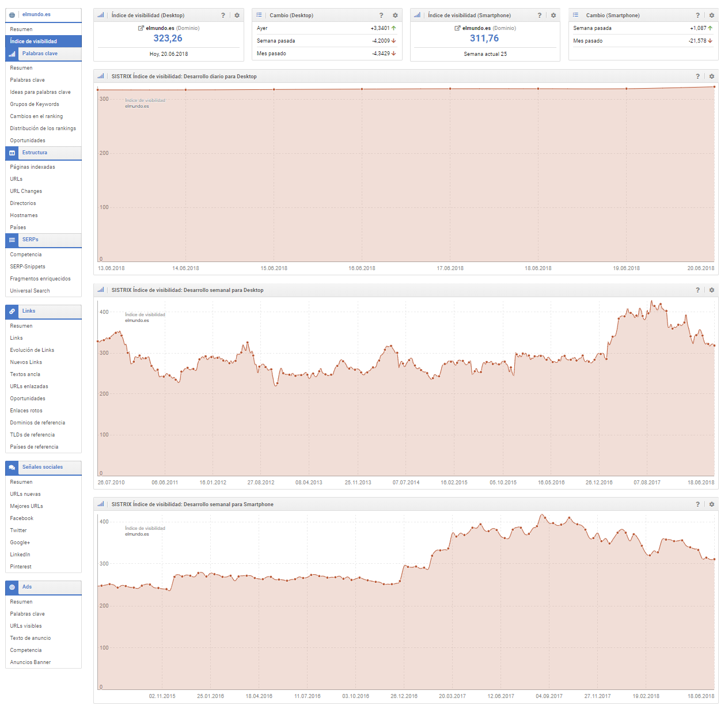Toggle the Señales sociales section header
Viewport: 728px width, 713px height.
[x=42, y=467]
